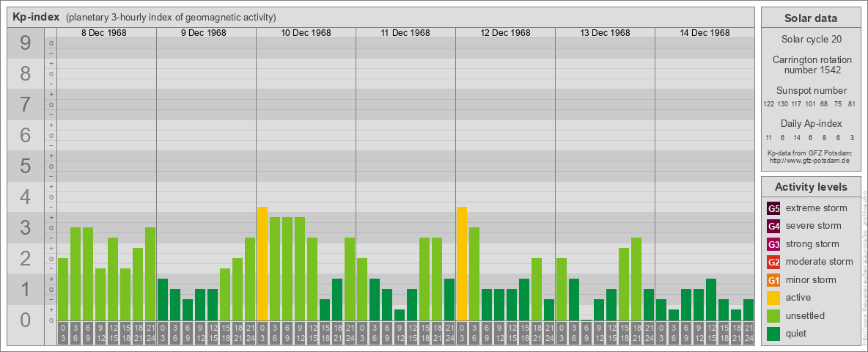The width and height of the screenshot is (868, 352).
Task: Click sunspot number value 68
Action: click(x=824, y=104)
